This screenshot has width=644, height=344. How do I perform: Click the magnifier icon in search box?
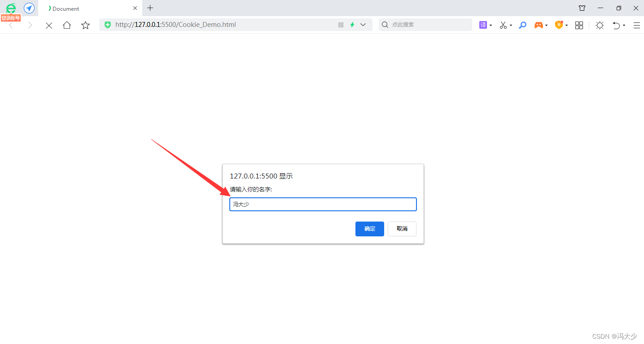[385, 25]
